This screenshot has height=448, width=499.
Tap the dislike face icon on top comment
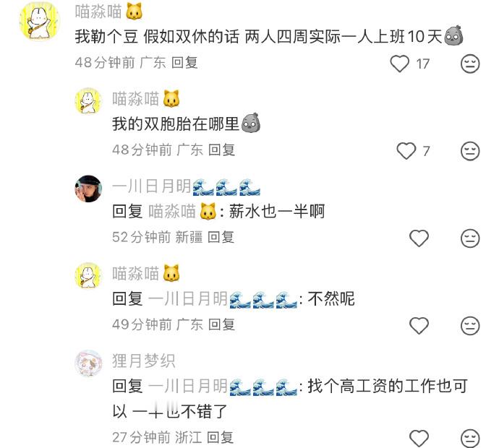pyautogui.click(x=470, y=64)
